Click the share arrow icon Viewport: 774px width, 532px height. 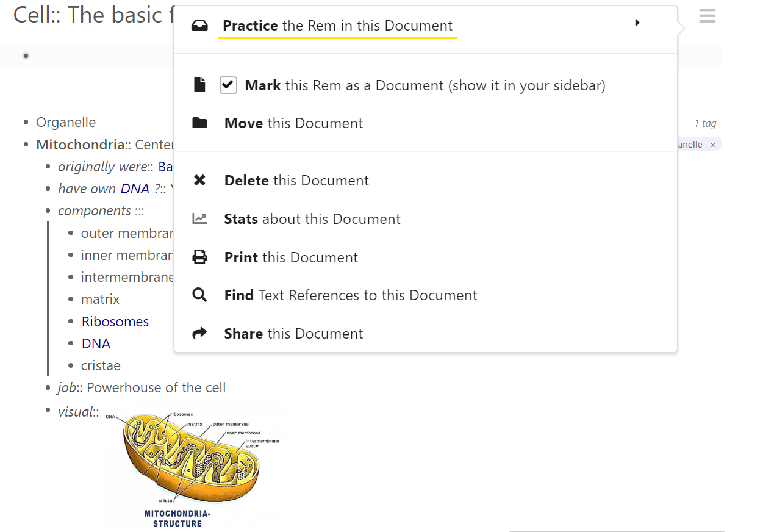point(199,333)
